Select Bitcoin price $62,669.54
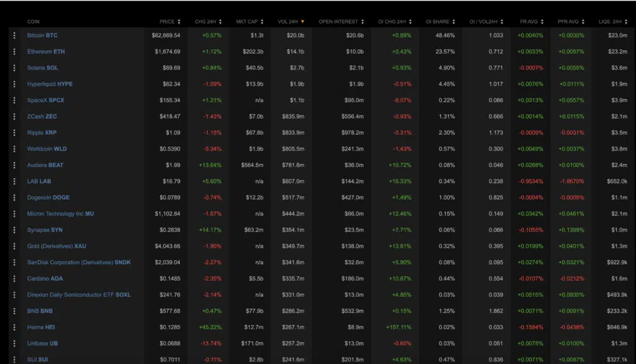 [x=166, y=35]
